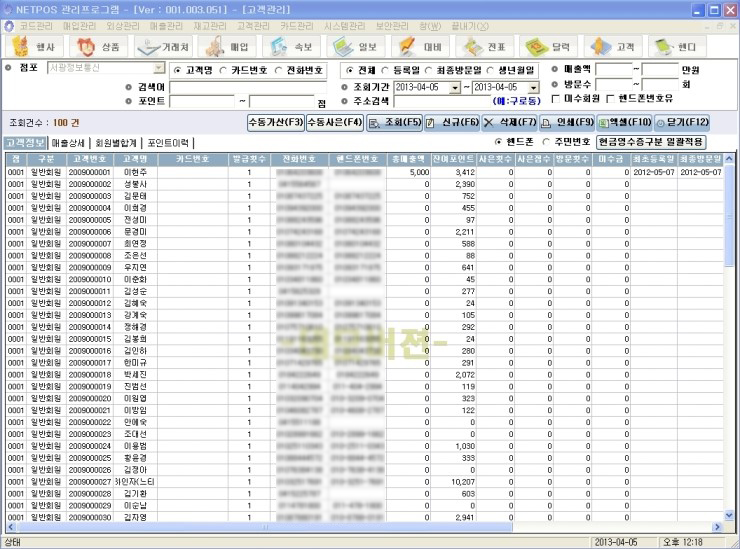This screenshot has height=549, width=740.
Task: Open the 시스템관리 menu
Action: pyautogui.click(x=345, y=26)
